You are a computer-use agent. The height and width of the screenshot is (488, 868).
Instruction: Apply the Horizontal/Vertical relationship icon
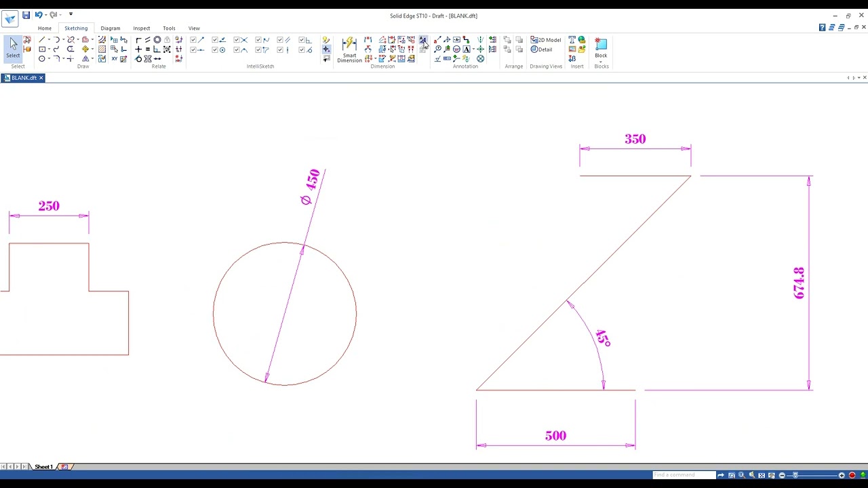pyautogui.click(x=138, y=49)
